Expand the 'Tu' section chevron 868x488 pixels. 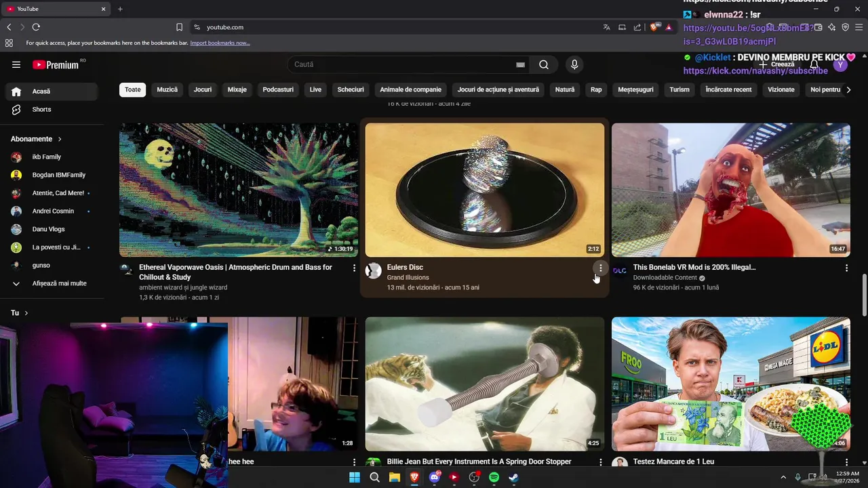pyautogui.click(x=26, y=313)
